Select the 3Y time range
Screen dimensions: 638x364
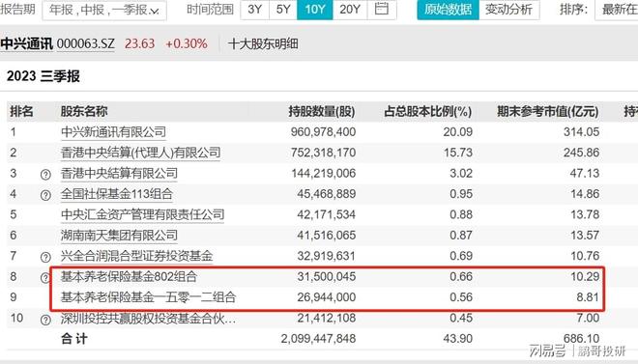[254, 9]
